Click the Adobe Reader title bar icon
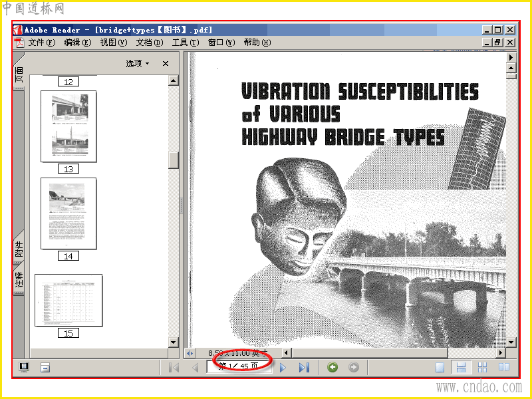532x399 pixels. pos(18,30)
